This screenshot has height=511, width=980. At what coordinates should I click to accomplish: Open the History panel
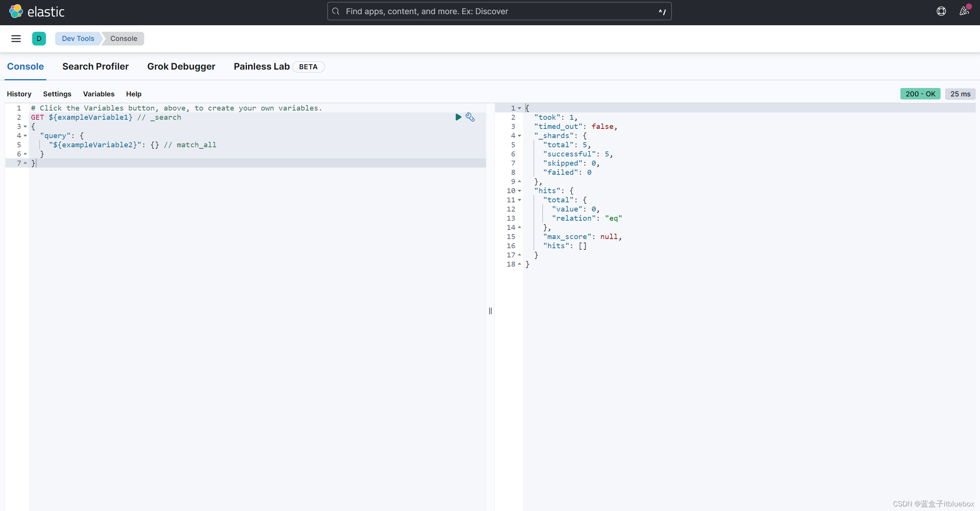click(19, 94)
